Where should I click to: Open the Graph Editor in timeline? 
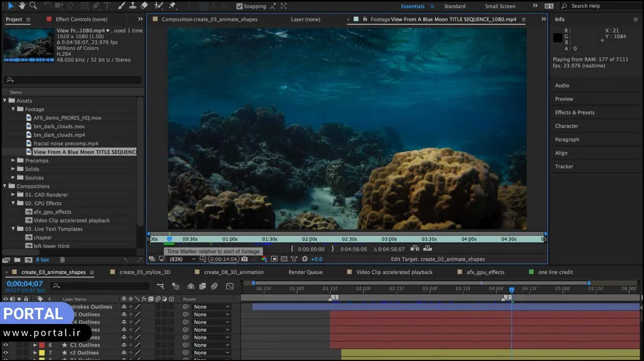[x=230, y=286]
